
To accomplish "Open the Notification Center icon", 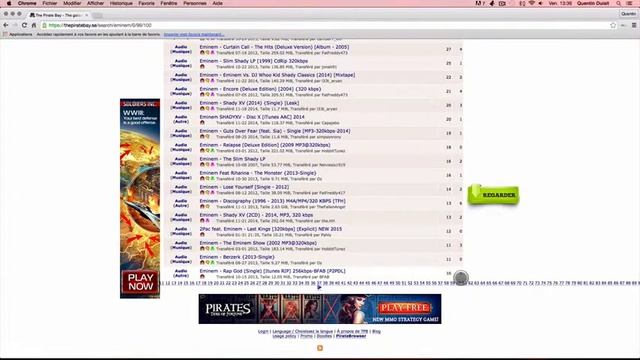I will pos(630,3).
